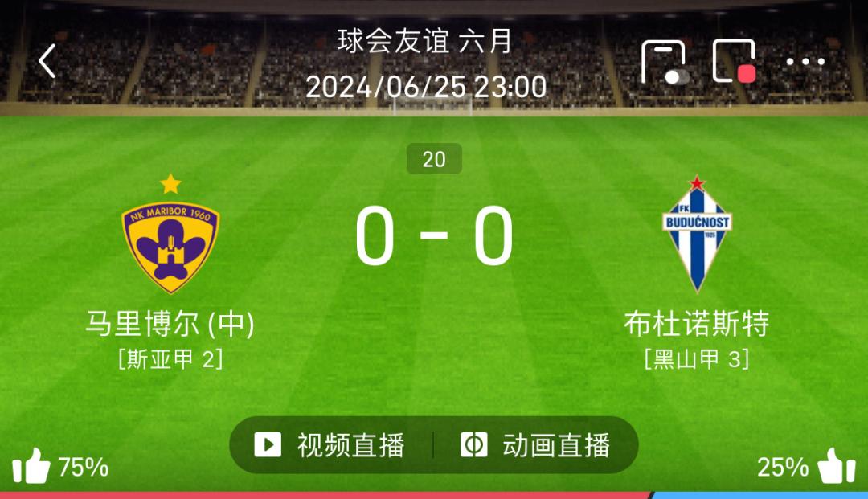868x499 pixels.
Task: Like away team with right thumbs-up
Action: pyautogui.click(x=837, y=466)
